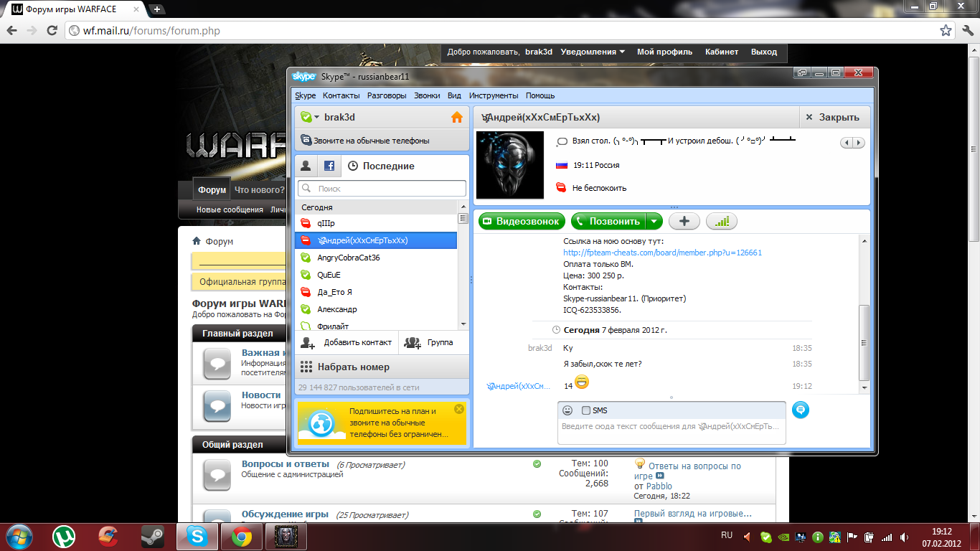Viewport: 980px width, 551px height.
Task: Click the Add contact icon
Action: click(x=308, y=343)
